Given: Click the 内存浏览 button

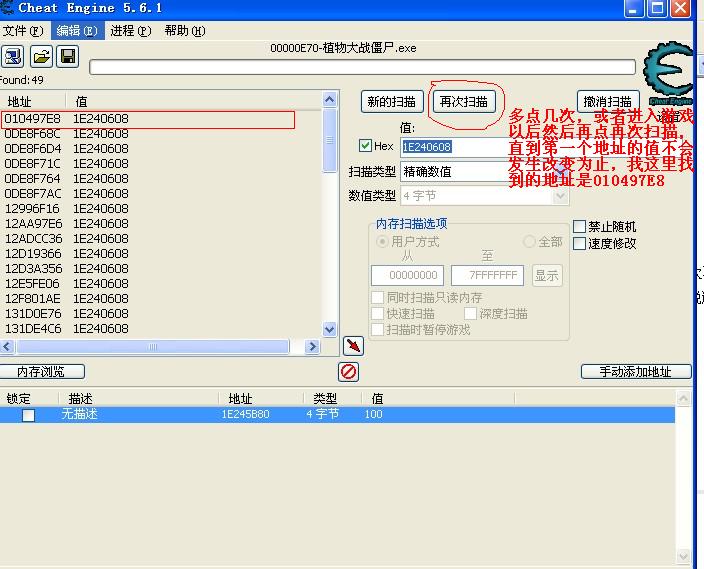Looking at the screenshot, I should (42, 372).
